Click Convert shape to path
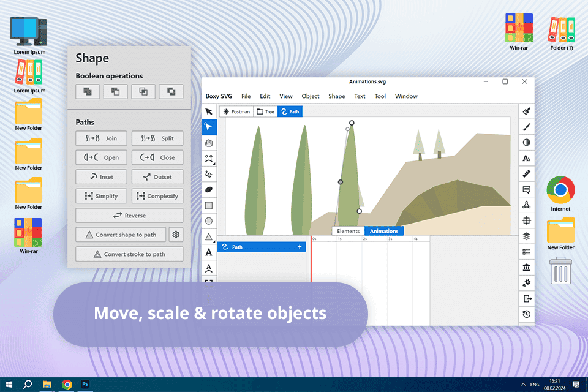The height and width of the screenshot is (392, 588). point(121,235)
